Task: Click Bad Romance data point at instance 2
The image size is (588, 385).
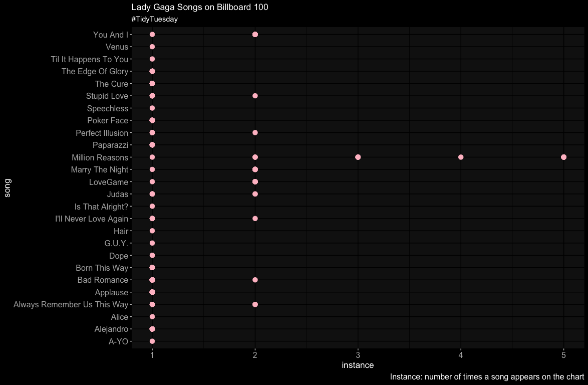Action: tap(255, 280)
